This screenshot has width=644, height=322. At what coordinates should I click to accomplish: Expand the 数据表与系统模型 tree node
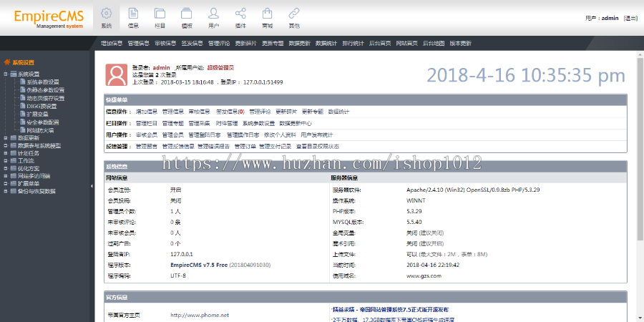pos(6,146)
